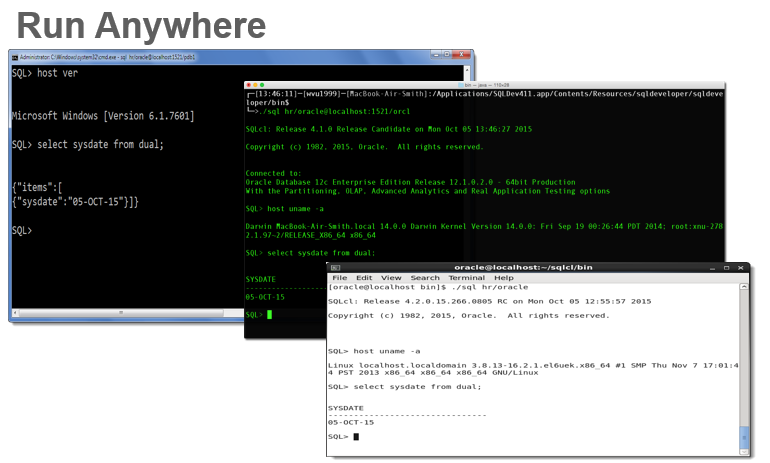Viewport: 770px width, 463px height.
Task: Click 'SQLcl: Release 4.1.0 Release Candidate' line
Action: (x=389, y=129)
